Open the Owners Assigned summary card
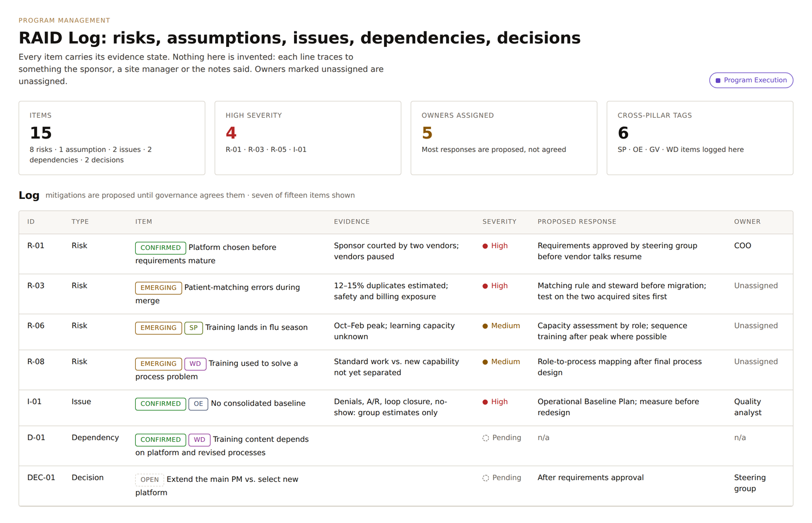Screen dimensions: 812x523 click(504, 138)
